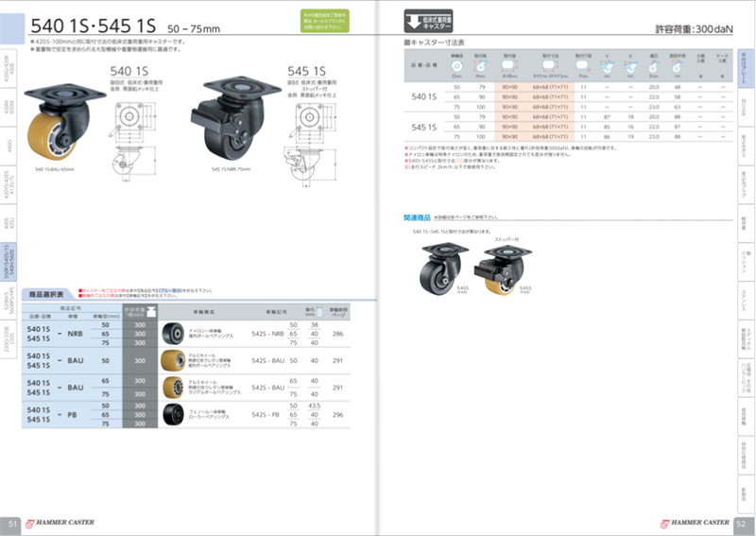Click the green RoHS notice box

click(x=324, y=21)
